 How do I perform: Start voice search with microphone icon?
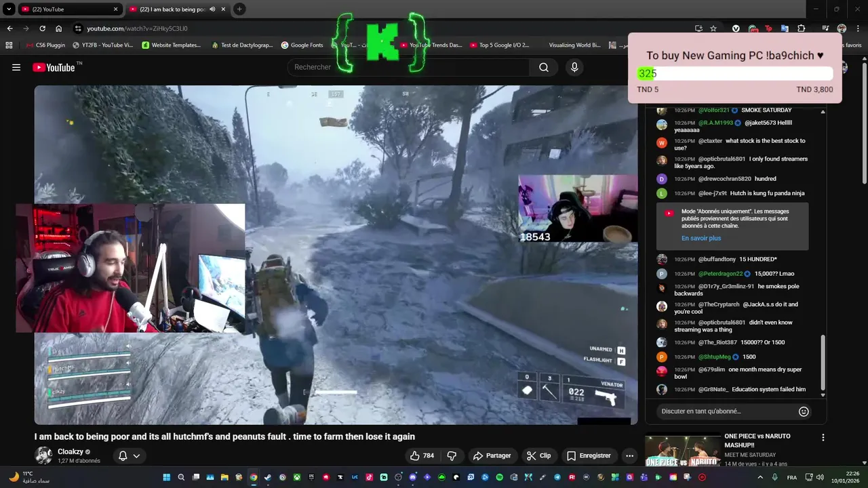click(574, 67)
